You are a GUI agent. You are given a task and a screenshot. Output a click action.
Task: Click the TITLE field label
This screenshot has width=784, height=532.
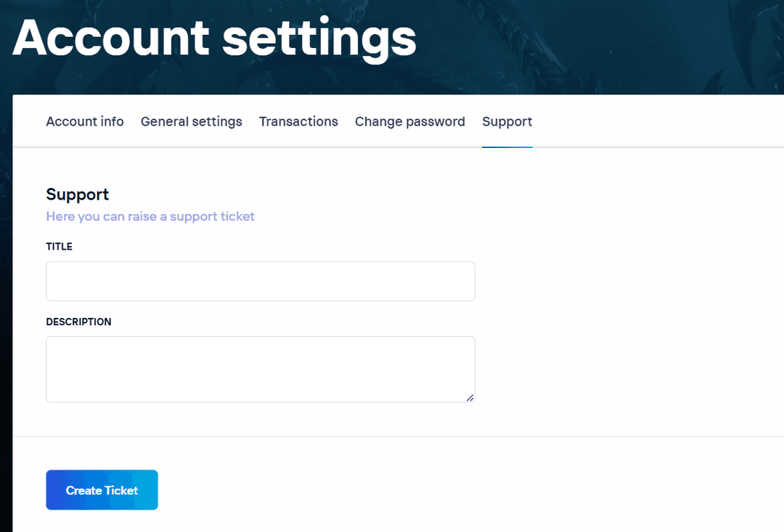(59, 247)
